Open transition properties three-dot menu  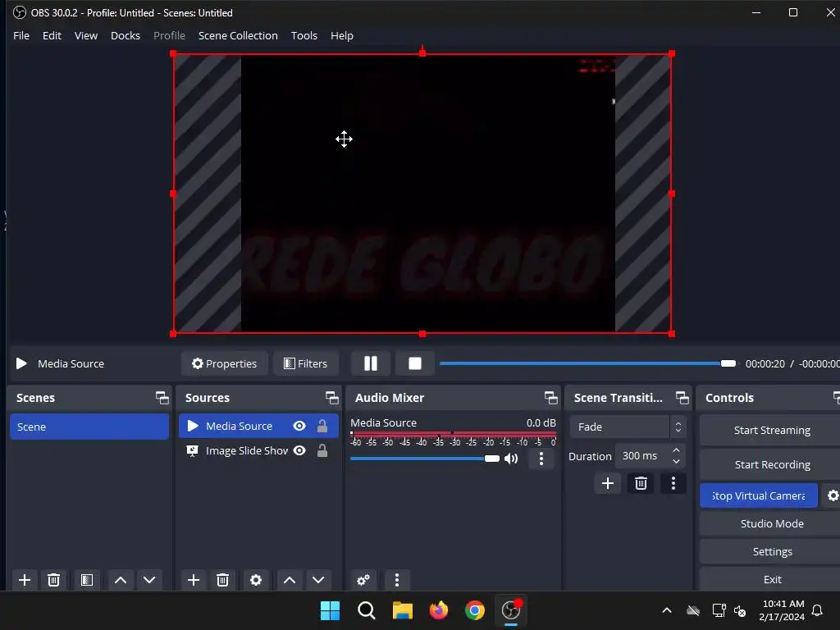[x=673, y=484]
